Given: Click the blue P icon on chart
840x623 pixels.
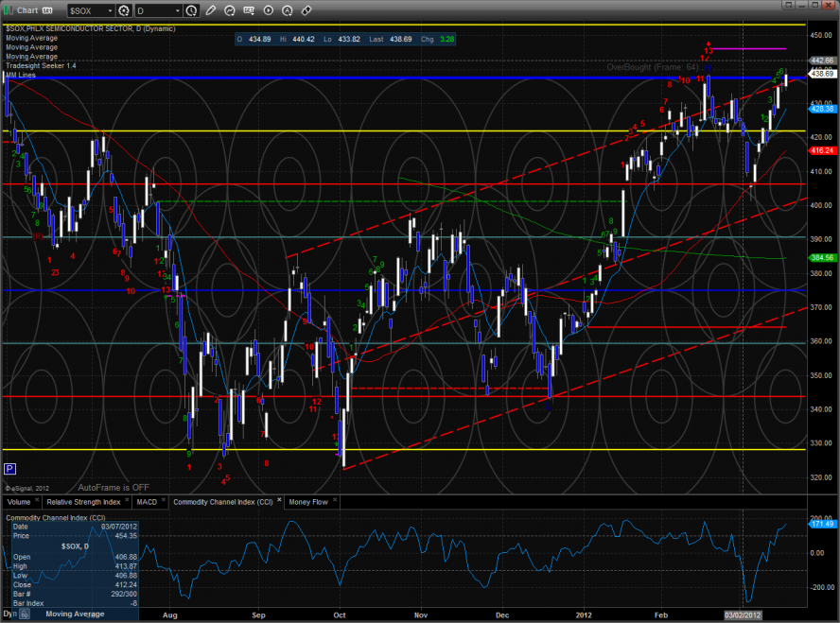Looking at the screenshot, I should coord(9,468).
